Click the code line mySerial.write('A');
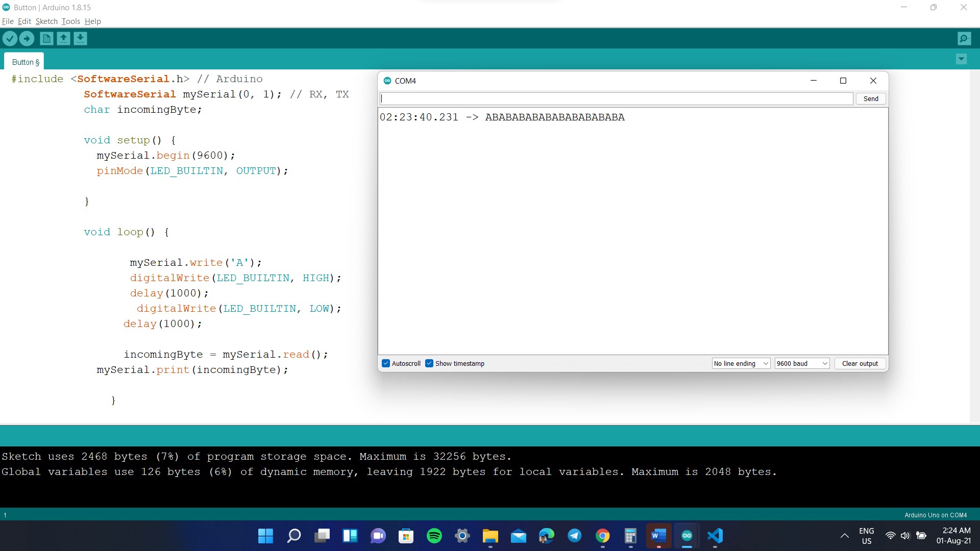 coord(195,263)
